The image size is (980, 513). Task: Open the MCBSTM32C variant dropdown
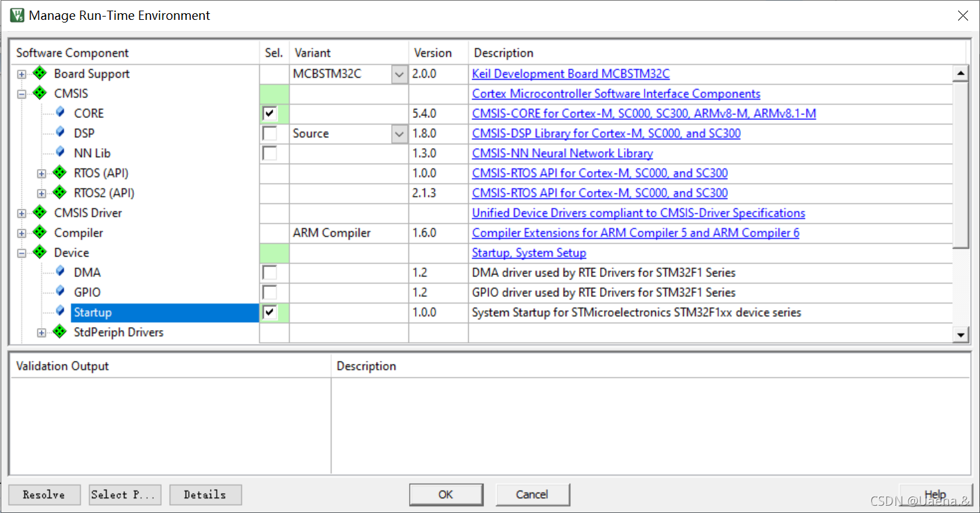(399, 74)
